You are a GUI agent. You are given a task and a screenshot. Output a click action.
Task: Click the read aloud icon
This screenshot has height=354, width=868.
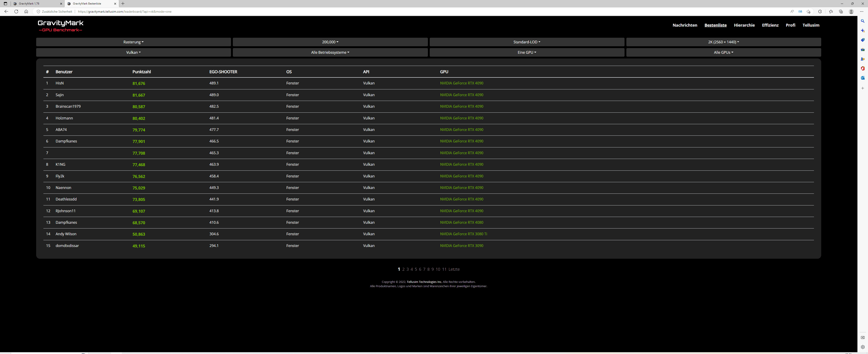coord(792,12)
